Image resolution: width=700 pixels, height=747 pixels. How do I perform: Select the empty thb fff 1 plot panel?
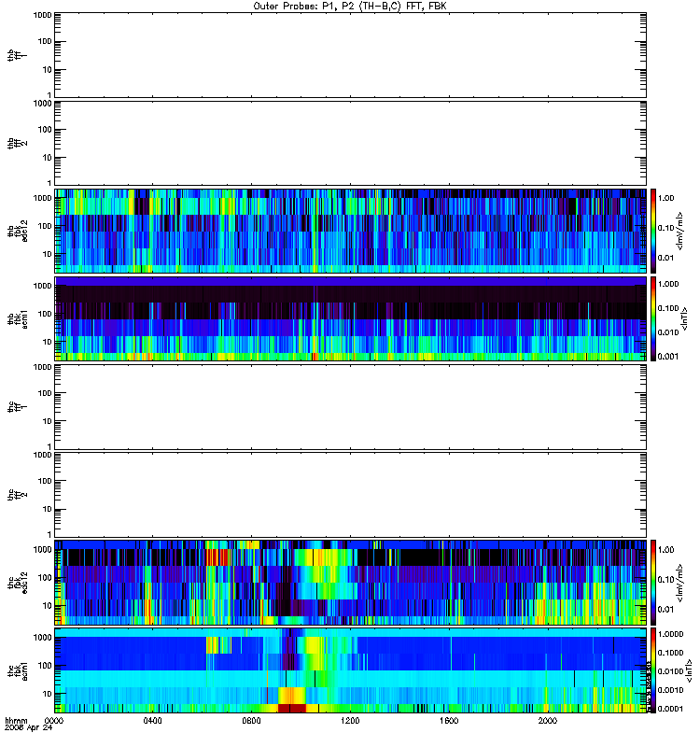(351, 55)
